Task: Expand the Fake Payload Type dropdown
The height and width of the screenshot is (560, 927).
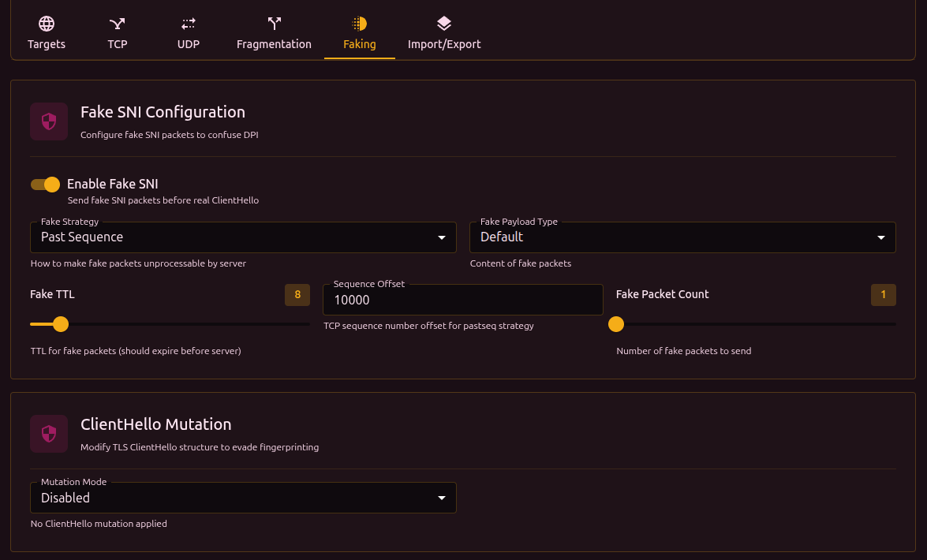Action: [x=682, y=237]
